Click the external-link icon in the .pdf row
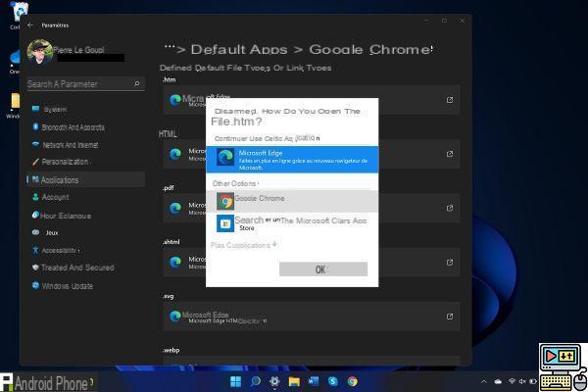 tap(450, 208)
